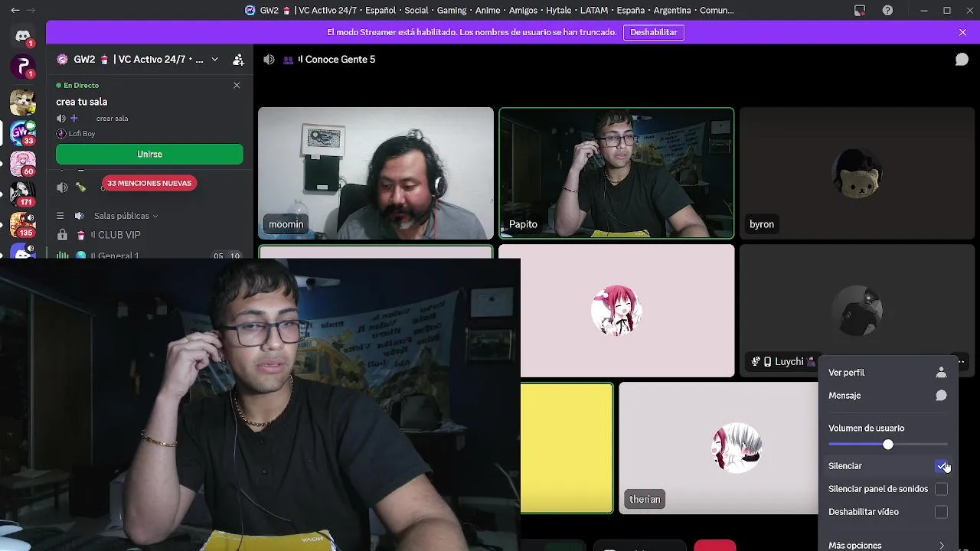
Task: Open the server with the white P logo
Action: pyautogui.click(x=22, y=67)
